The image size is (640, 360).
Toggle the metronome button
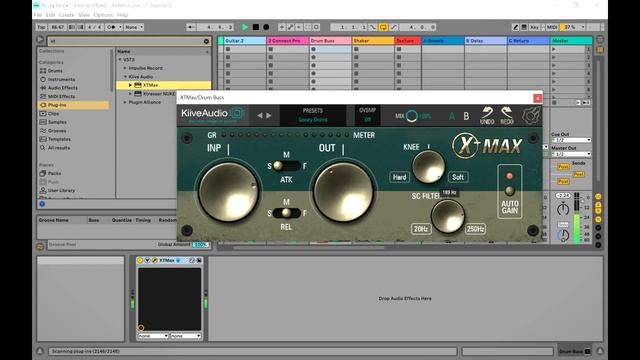[110, 27]
